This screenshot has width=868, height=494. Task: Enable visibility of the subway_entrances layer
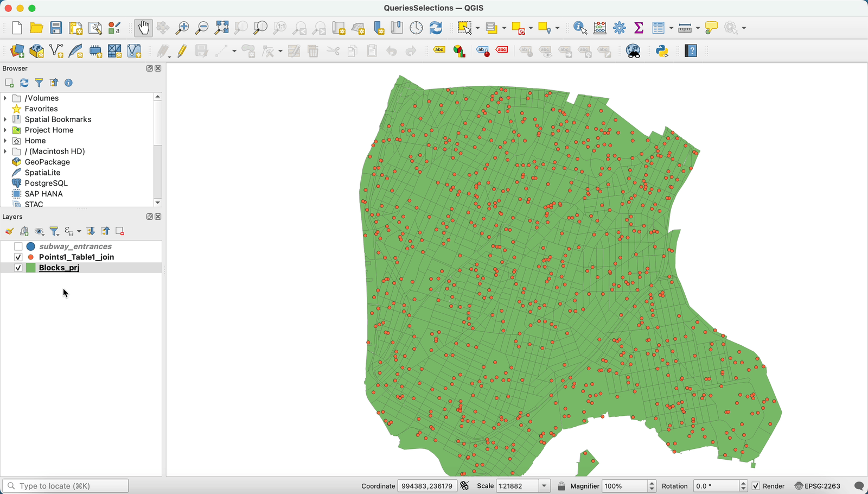click(x=18, y=246)
